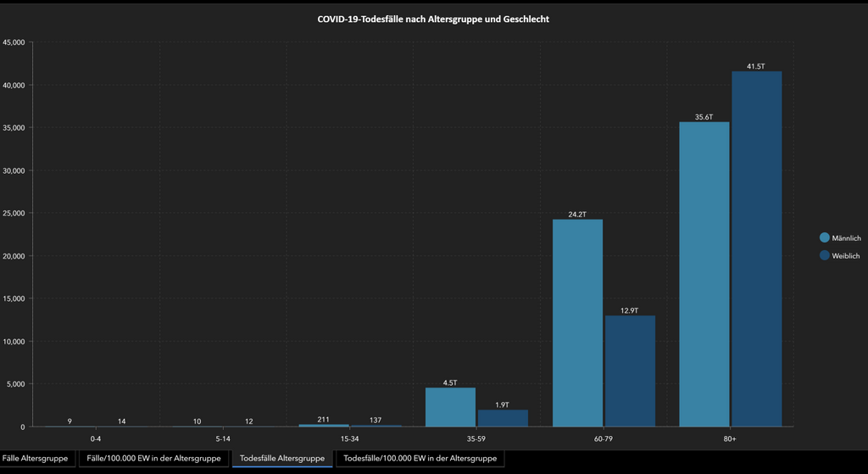Click the Männlich legend label
This screenshot has height=474, width=868.
coord(847,238)
